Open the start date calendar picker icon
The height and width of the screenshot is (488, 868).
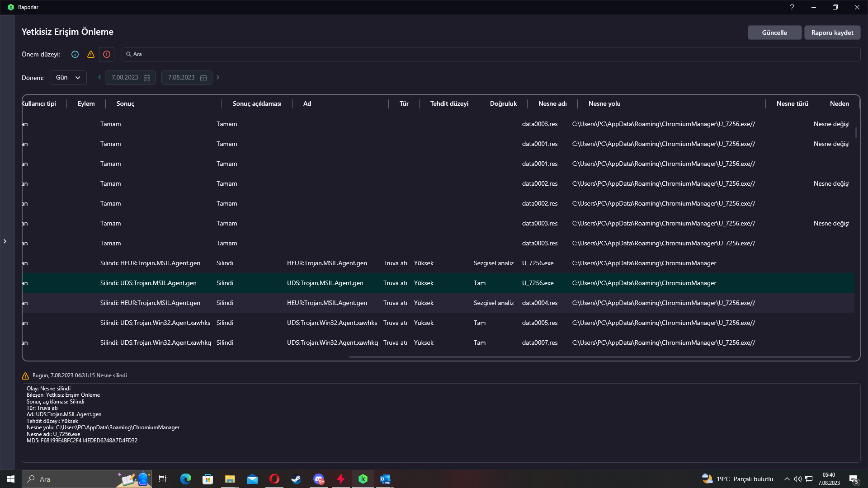pos(147,78)
